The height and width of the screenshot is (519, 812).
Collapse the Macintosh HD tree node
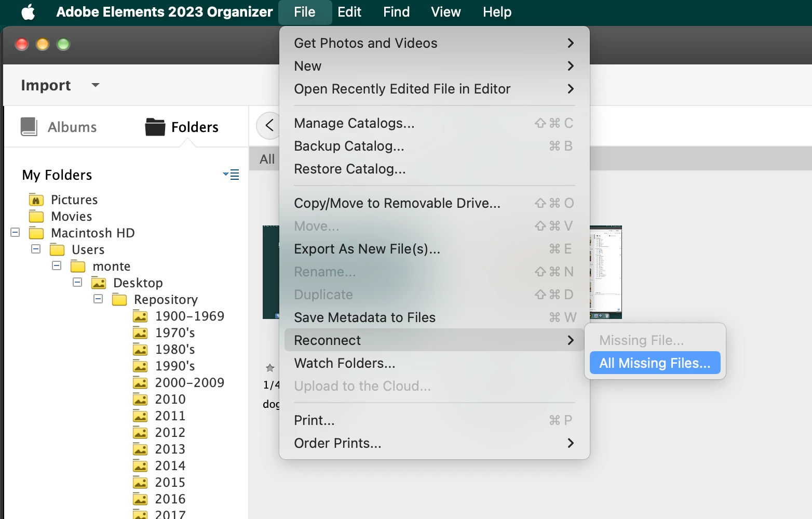pyautogui.click(x=15, y=232)
